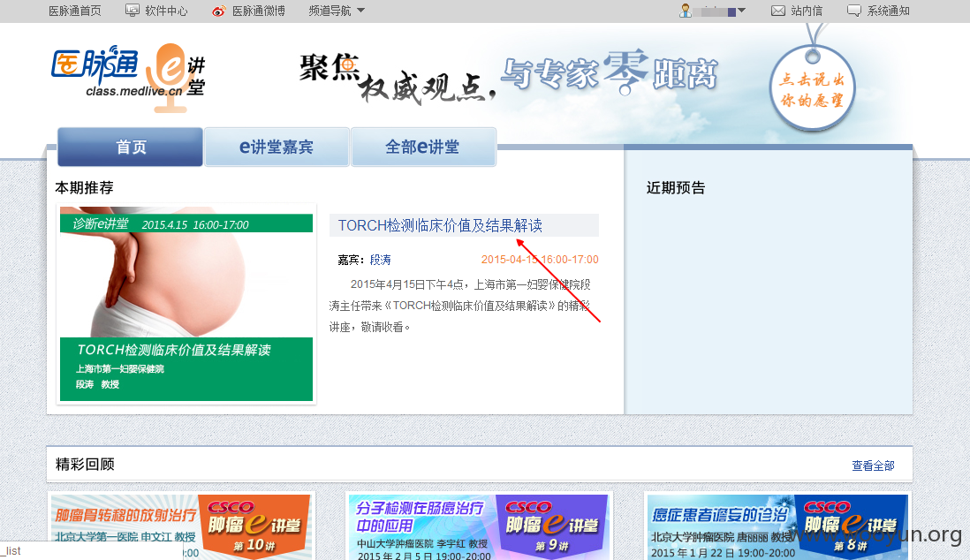
Task: Click the 站内信 envelope icon
Action: point(778,11)
